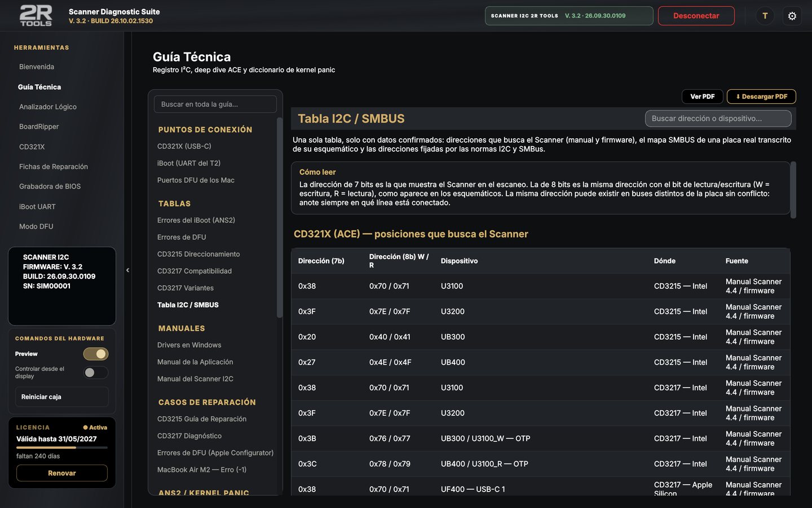Open Puertos DFU de los Mac entry
812x508 pixels.
click(x=196, y=180)
